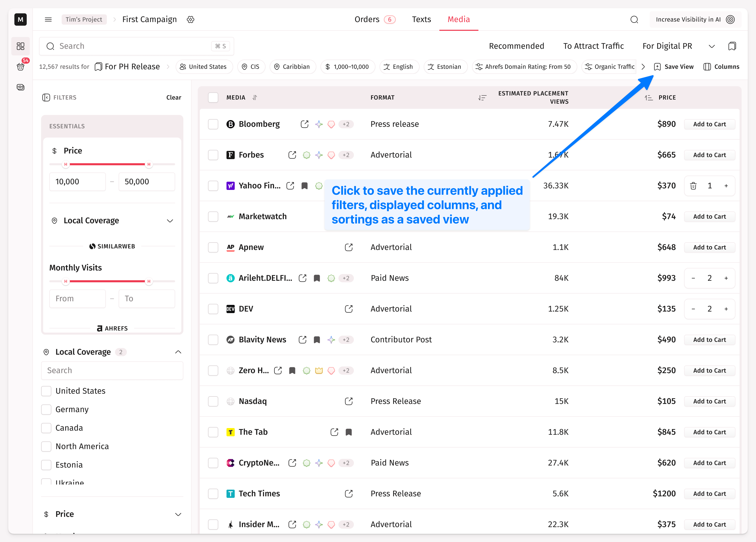Click the bookmark icon beside For Digital PR
756x542 pixels.
732,46
